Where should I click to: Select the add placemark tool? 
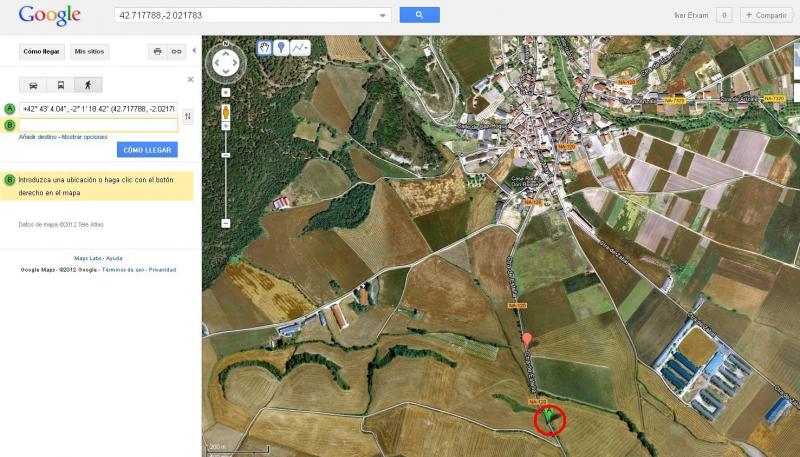pyautogui.click(x=281, y=47)
